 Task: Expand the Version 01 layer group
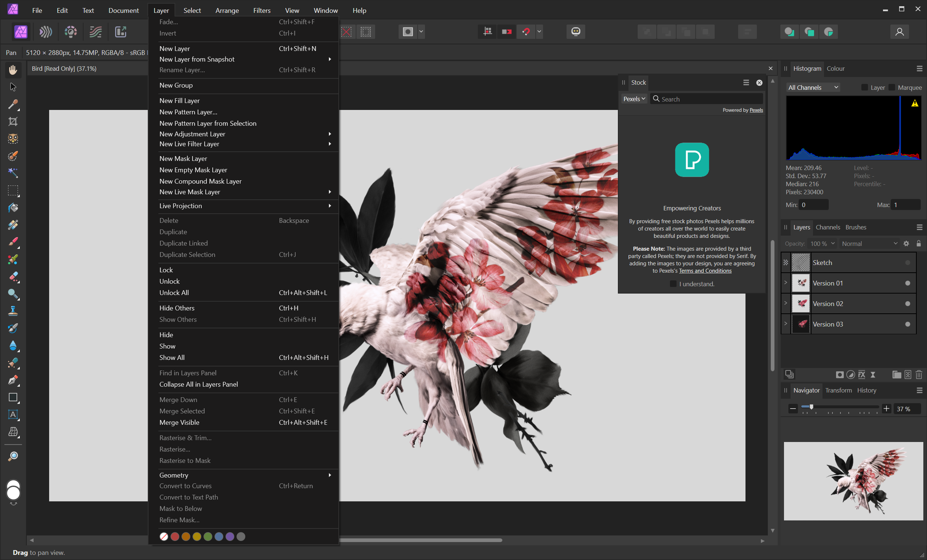[785, 283]
